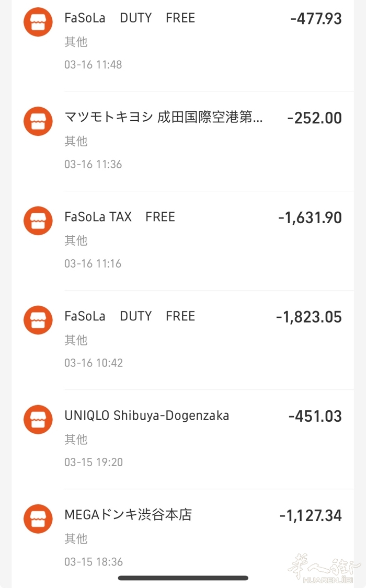Select FaSoLa TAX FREE merchant name
Screen dimensions: 366x588
[120, 217]
